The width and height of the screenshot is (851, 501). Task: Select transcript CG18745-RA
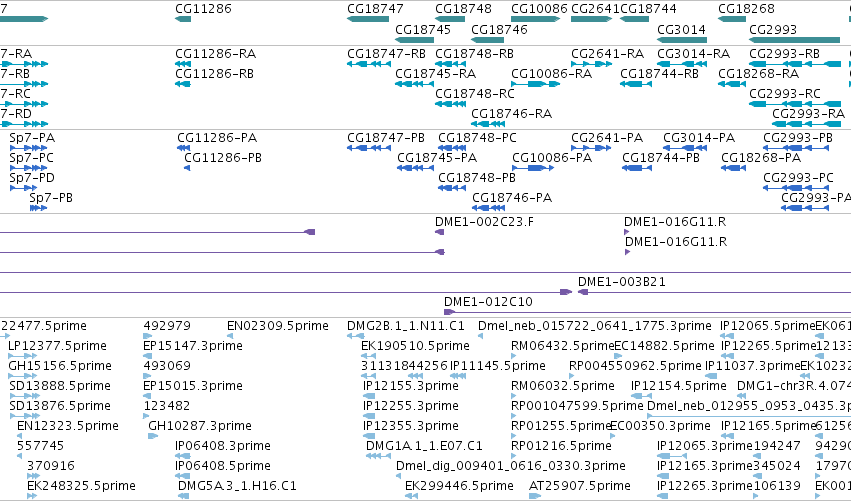(435, 73)
